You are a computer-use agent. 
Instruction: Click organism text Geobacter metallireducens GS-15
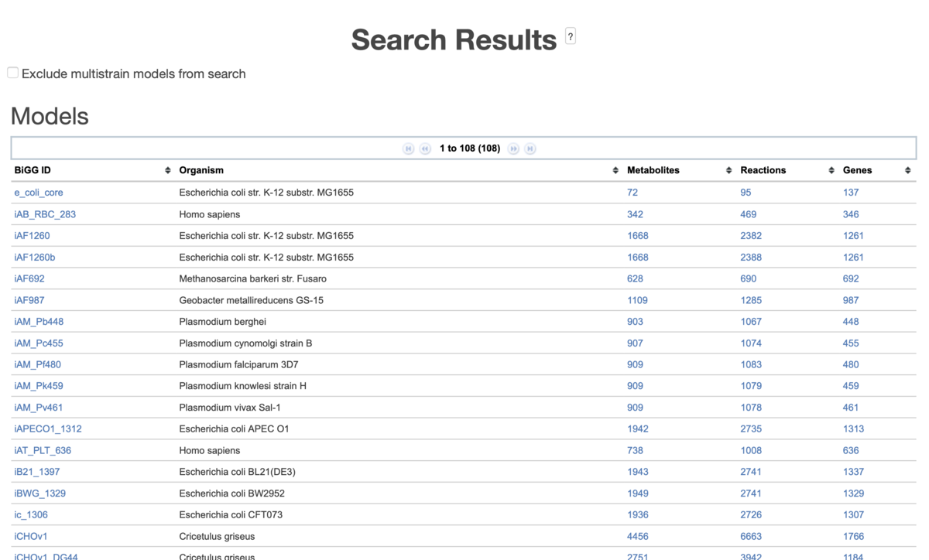click(252, 300)
